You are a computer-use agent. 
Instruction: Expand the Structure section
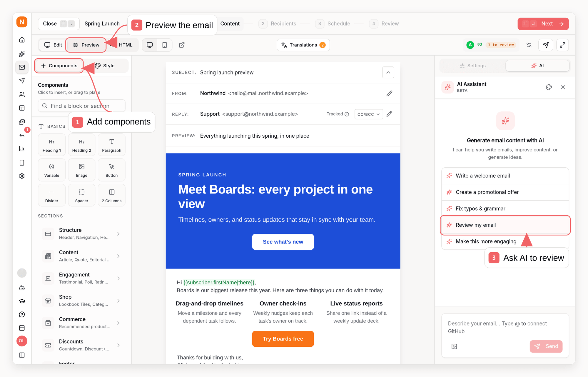tap(81, 234)
